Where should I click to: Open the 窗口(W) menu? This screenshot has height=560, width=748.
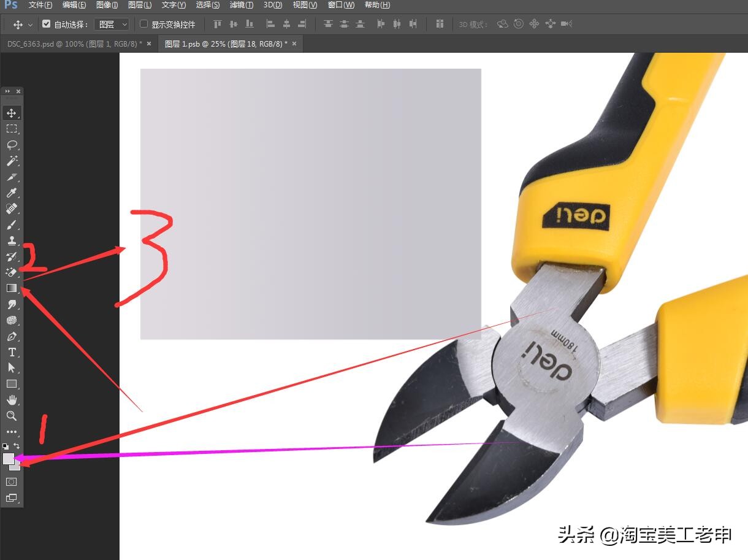[341, 5]
